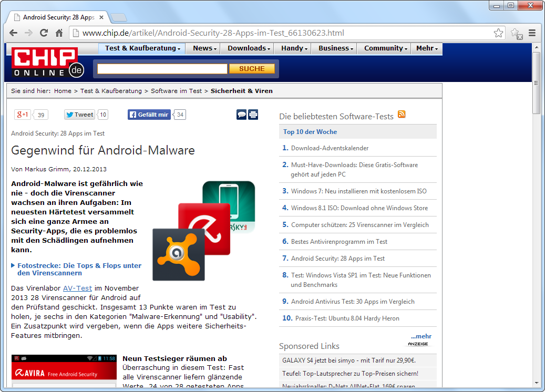Click the Google +1 button

[x=23, y=115]
